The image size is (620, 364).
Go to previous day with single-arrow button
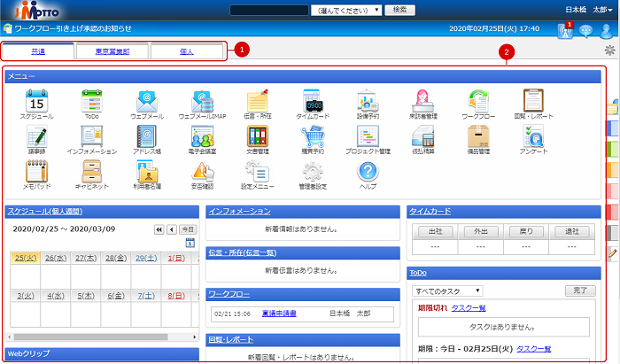coord(172,229)
